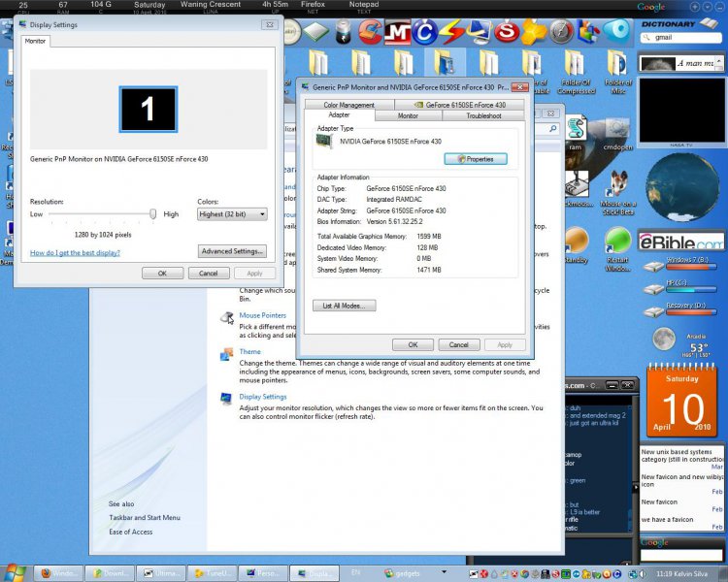Open Folder Of Compressed desktop folder

pos(577,72)
